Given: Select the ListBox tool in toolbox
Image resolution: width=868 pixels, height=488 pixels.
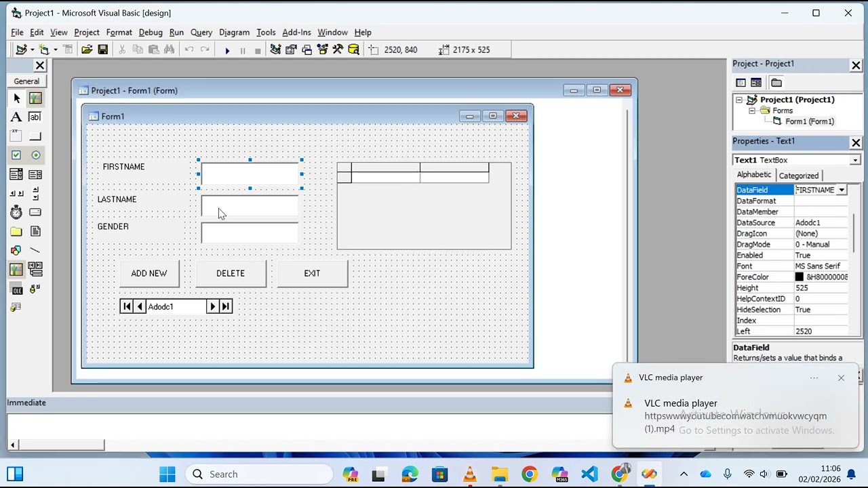Looking at the screenshot, I should 35,174.
